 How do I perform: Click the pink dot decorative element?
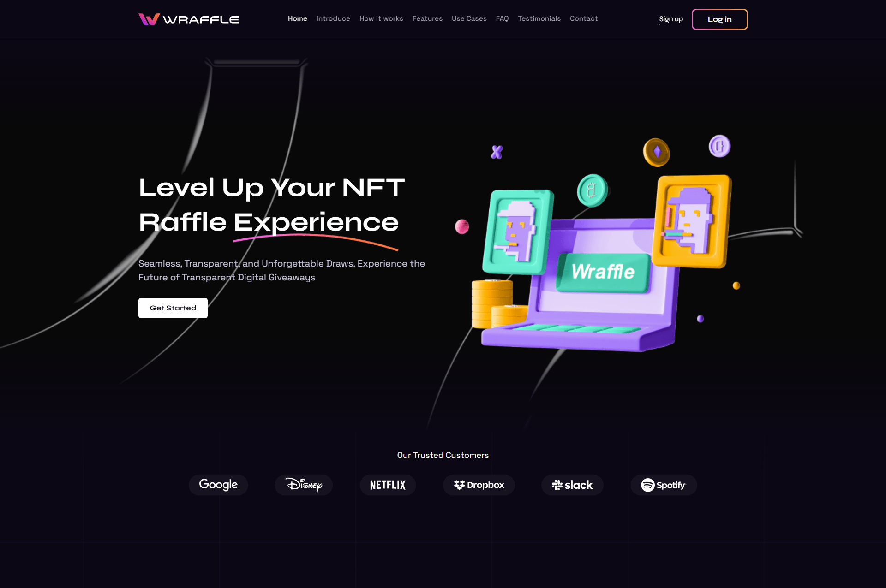(461, 226)
